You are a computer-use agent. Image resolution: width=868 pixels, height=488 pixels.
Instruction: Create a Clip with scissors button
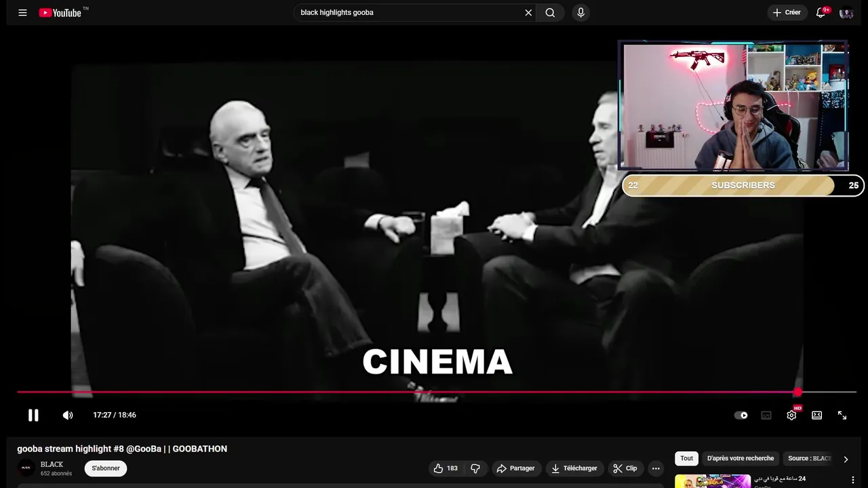coord(625,468)
